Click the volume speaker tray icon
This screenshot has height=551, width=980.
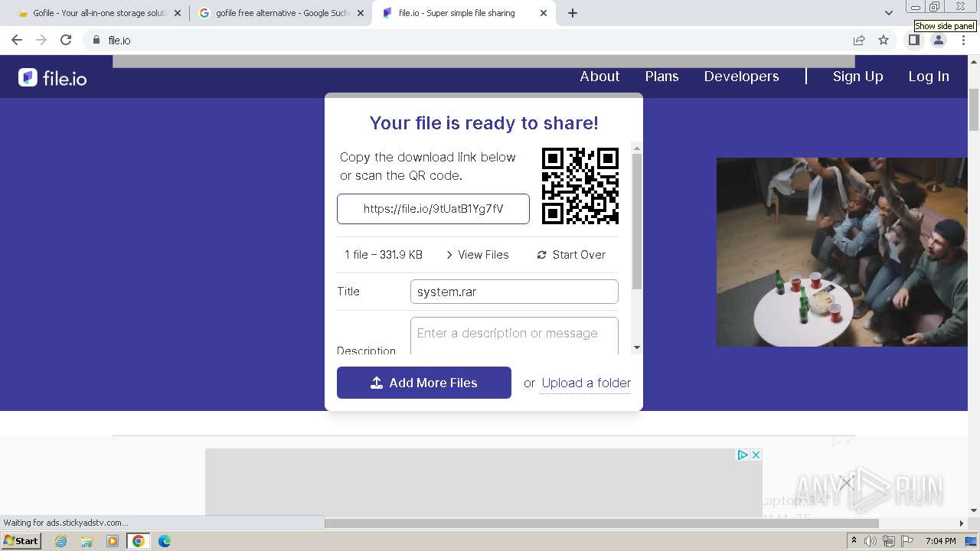click(x=871, y=541)
